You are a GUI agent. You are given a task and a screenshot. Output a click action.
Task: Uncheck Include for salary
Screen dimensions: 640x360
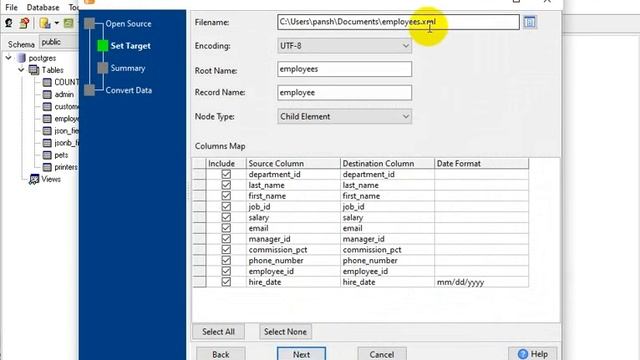pyautogui.click(x=226, y=217)
